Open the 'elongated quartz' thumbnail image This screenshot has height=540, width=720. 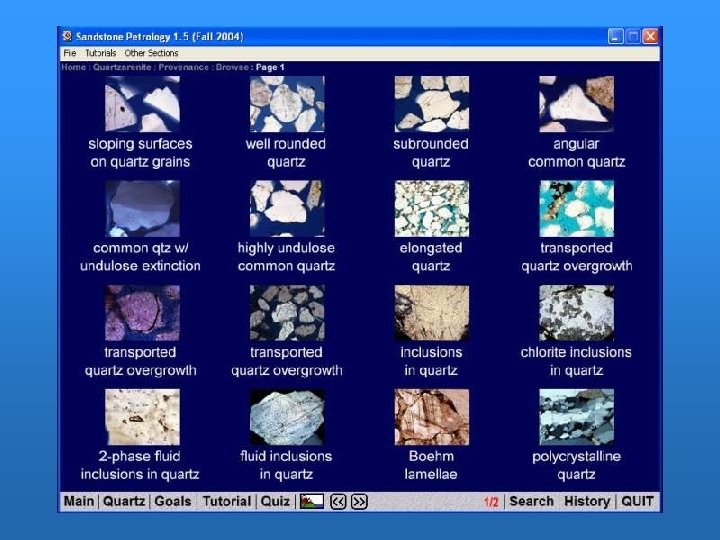(432, 208)
